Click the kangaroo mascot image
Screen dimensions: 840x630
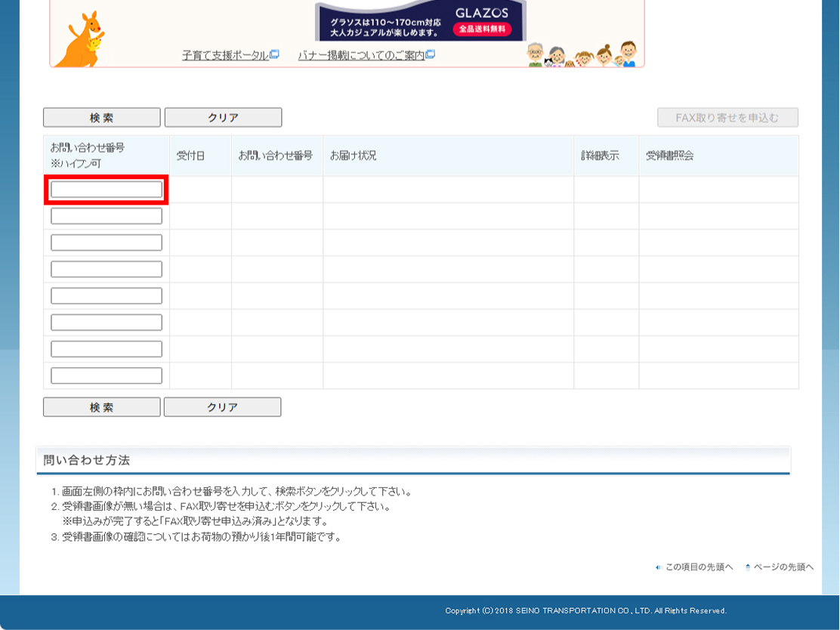[80, 39]
